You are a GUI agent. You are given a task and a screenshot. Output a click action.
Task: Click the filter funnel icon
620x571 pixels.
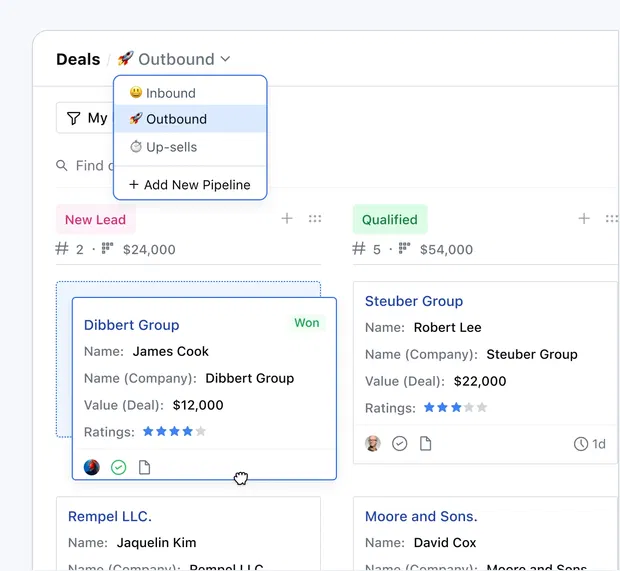click(73, 118)
